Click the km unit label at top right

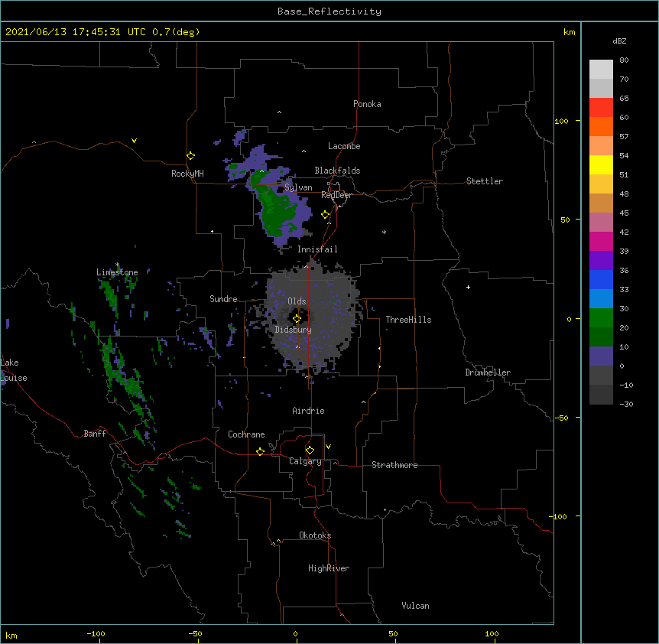tap(570, 32)
